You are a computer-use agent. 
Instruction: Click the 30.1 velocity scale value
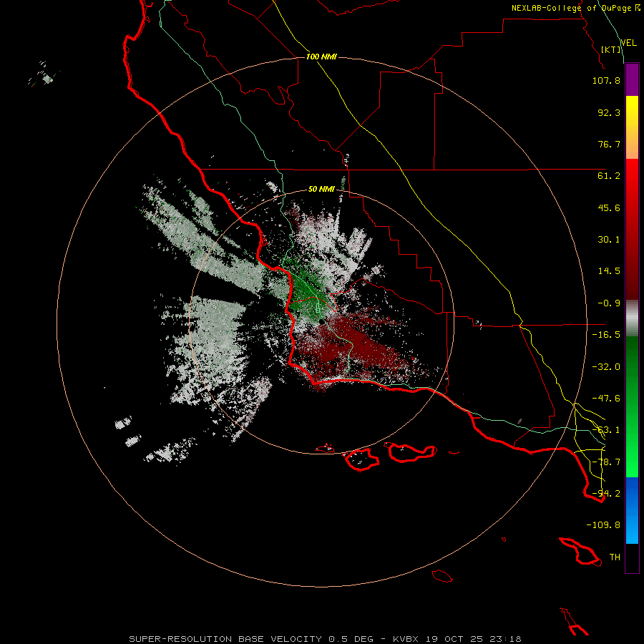pos(609,240)
